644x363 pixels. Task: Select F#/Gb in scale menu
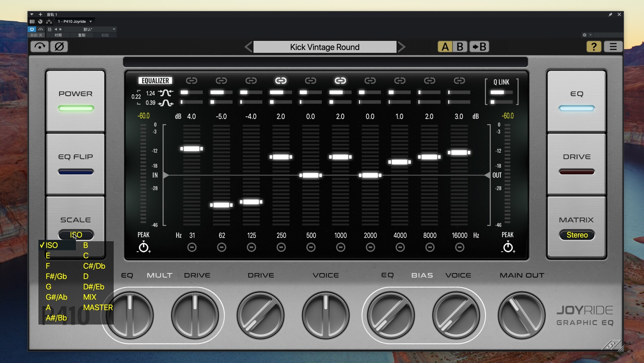tap(56, 276)
